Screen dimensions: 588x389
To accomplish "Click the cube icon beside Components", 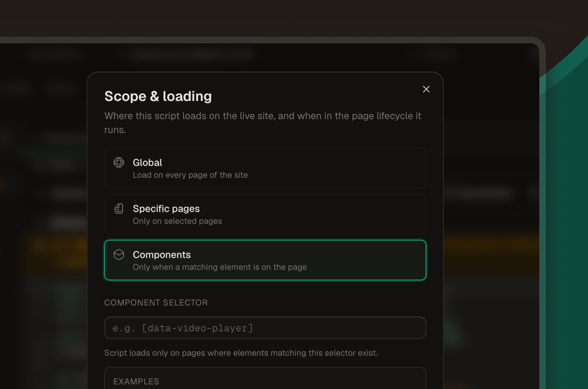I will pyautogui.click(x=119, y=254).
